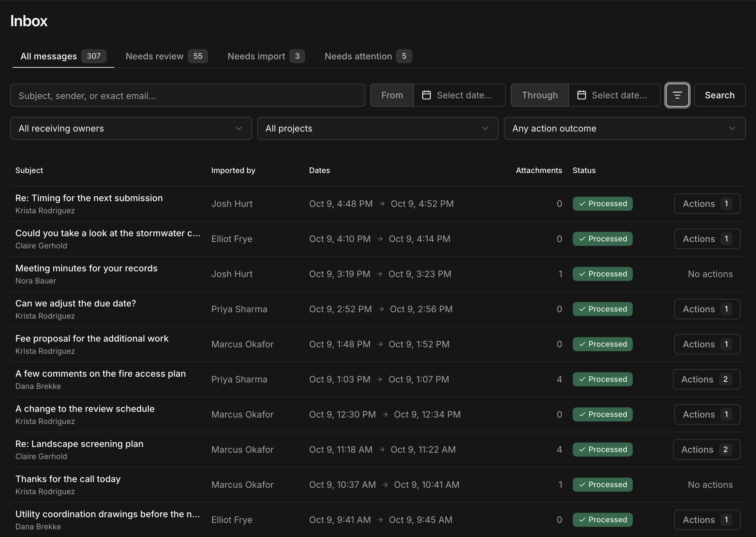This screenshot has height=537, width=756.
Task: Click the Dates column header
Action: tap(319, 170)
